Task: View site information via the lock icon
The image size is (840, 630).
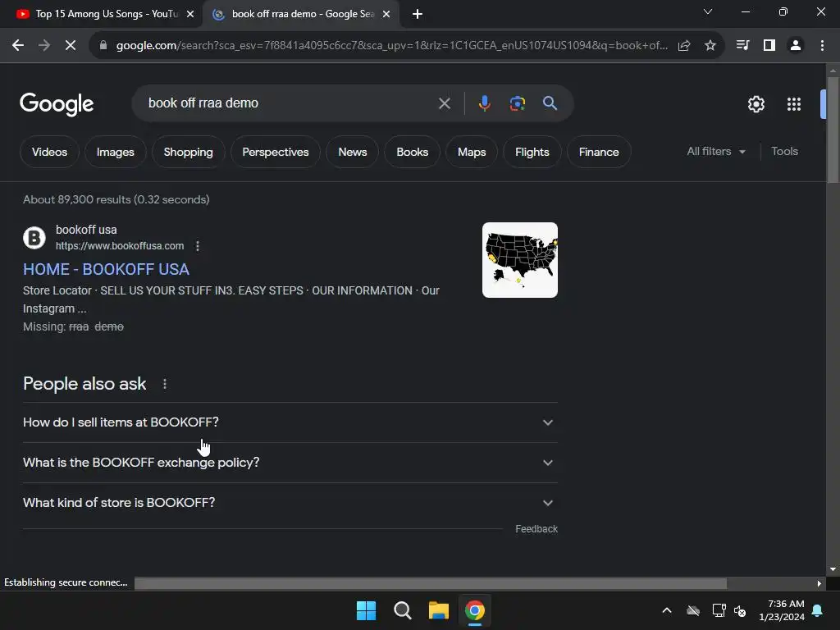Action: pyautogui.click(x=103, y=46)
